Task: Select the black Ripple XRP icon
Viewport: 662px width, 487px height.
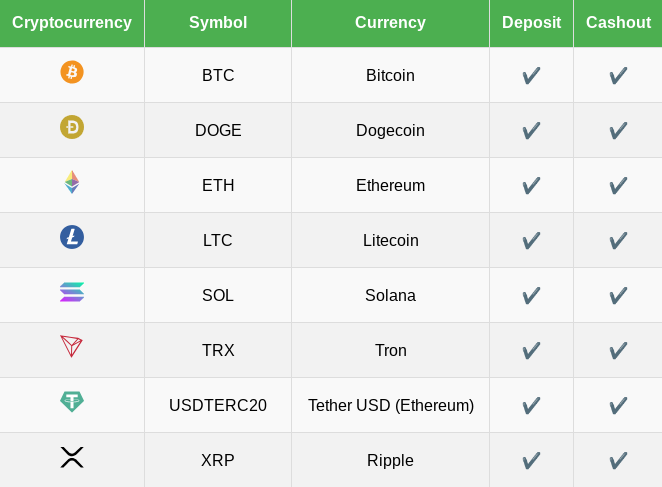Action: tap(72, 457)
